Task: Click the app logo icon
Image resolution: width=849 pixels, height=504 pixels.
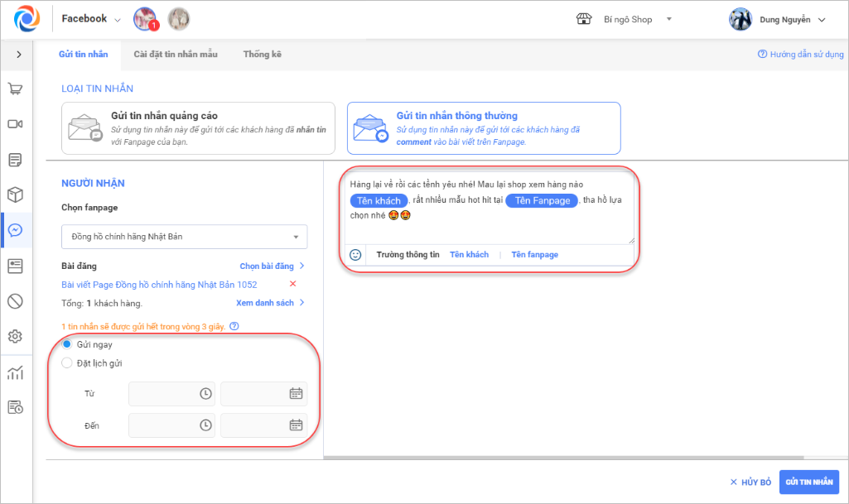Action: 27,19
